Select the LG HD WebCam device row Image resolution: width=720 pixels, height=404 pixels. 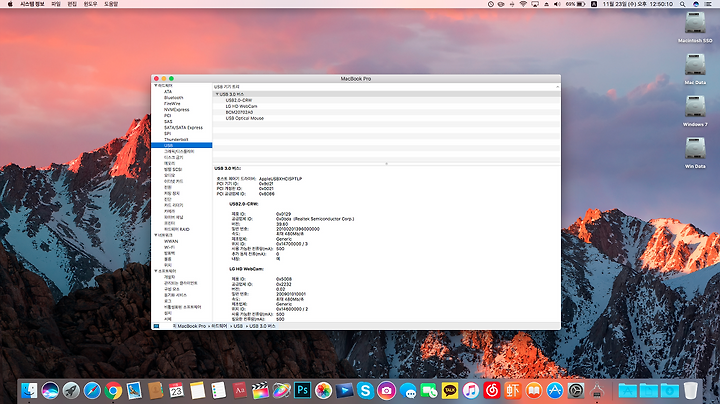pos(387,106)
